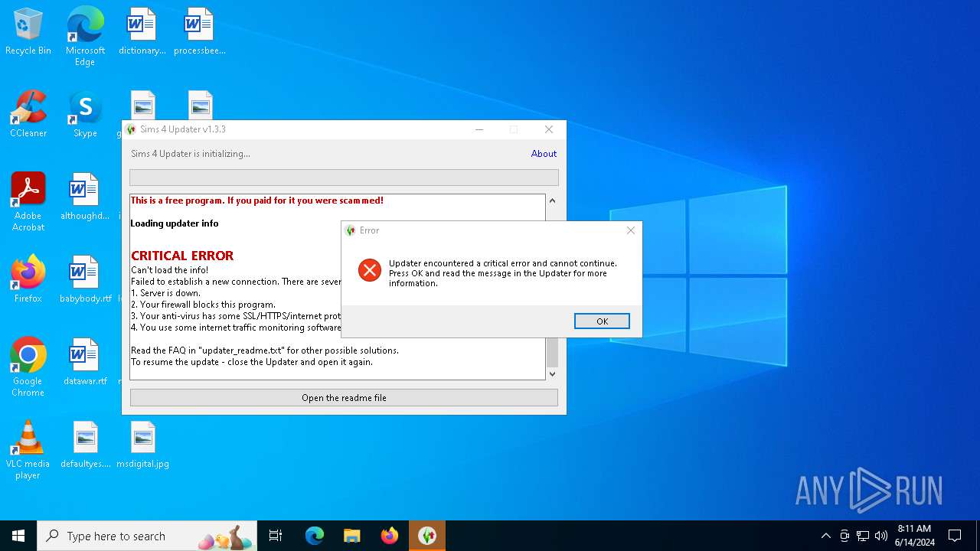Click the 'This is a free program' warning text
This screenshot has width=980, height=551.
[257, 201]
